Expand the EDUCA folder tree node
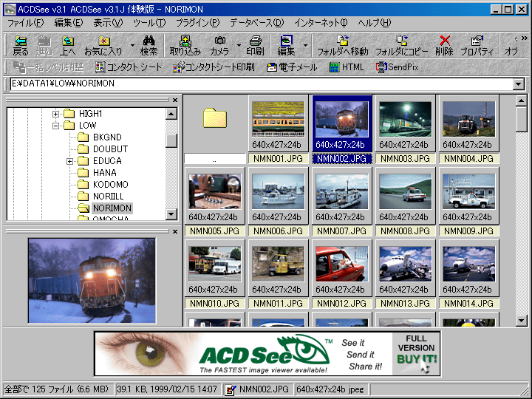532x399 pixels. (69, 161)
